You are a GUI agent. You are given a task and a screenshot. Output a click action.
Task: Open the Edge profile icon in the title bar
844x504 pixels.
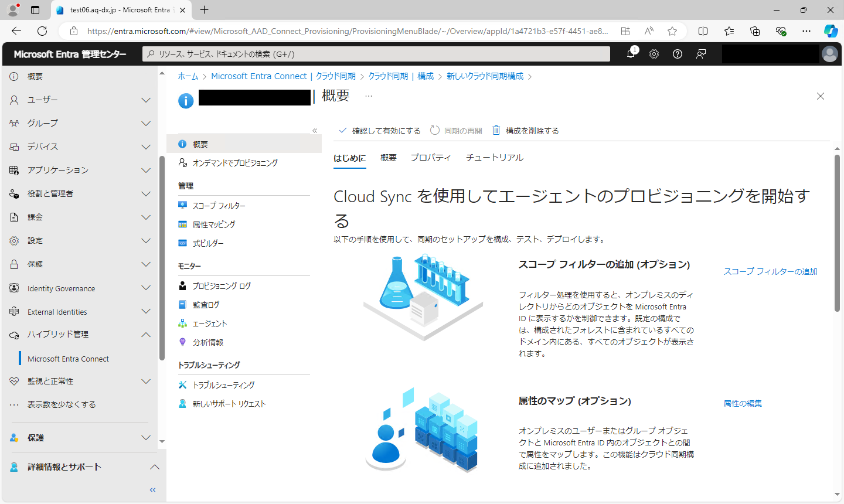coord(13,9)
